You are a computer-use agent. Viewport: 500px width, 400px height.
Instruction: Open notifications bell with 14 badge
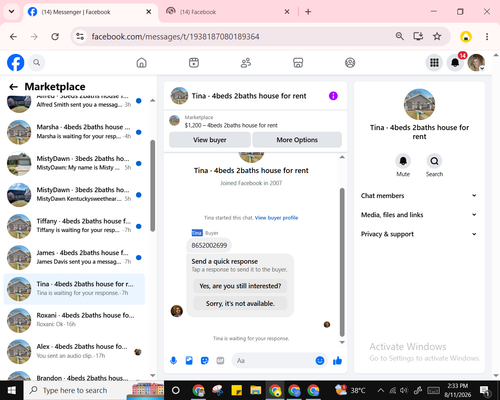point(455,62)
